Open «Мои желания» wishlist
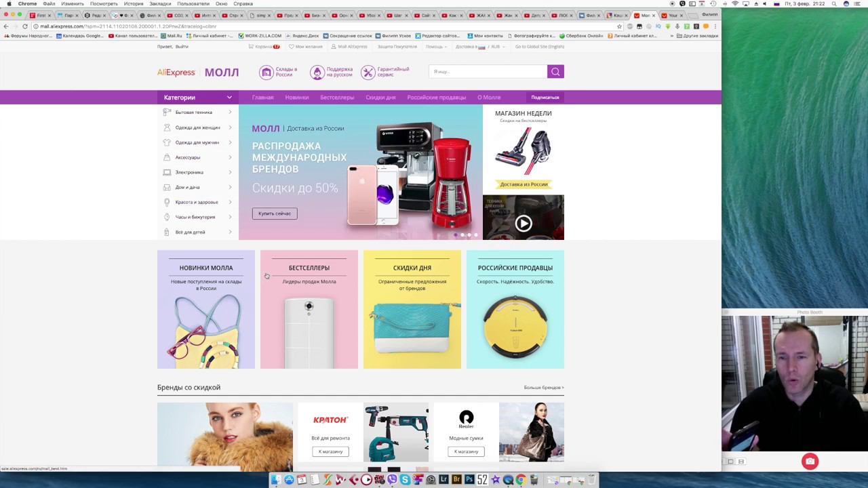868x488 pixels. coord(306,47)
